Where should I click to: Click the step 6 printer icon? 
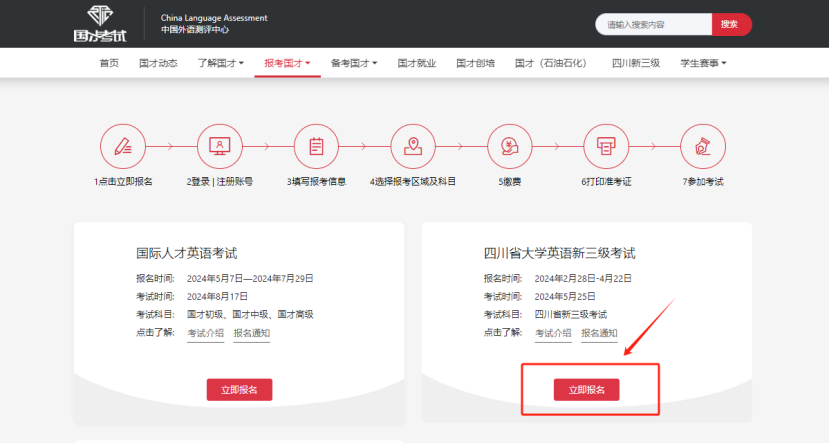click(606, 147)
